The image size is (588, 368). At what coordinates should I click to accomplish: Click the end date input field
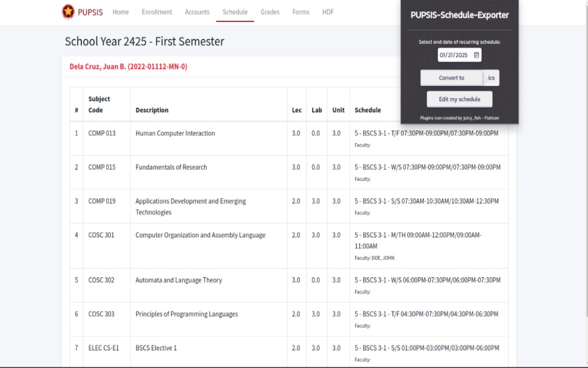[x=459, y=55]
